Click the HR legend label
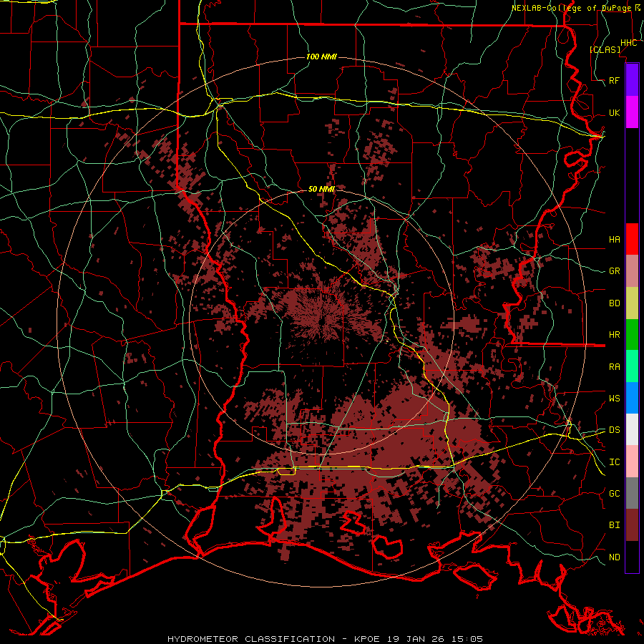The width and height of the screenshot is (644, 644). click(x=615, y=335)
